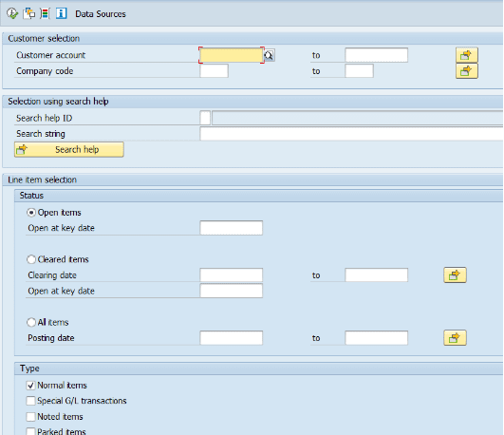
Task: Click the yellow Search help button
Action: 69,150
